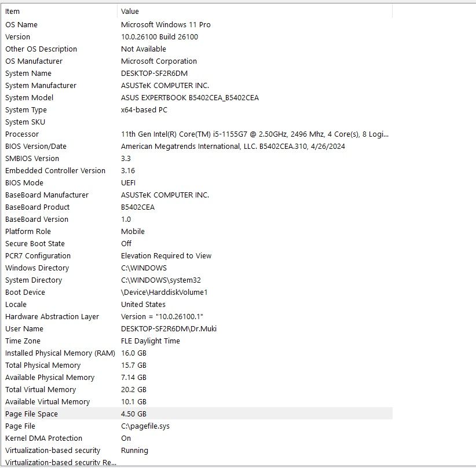Viewport: 476px width, 468px height.
Task: Select the BaseBoard Version row
Action: 198,219
